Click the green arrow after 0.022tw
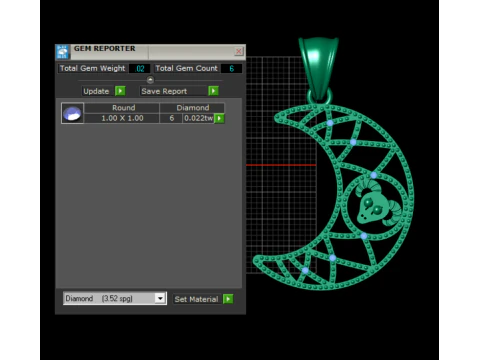Image resolution: width=480 pixels, height=360 pixels. click(219, 118)
